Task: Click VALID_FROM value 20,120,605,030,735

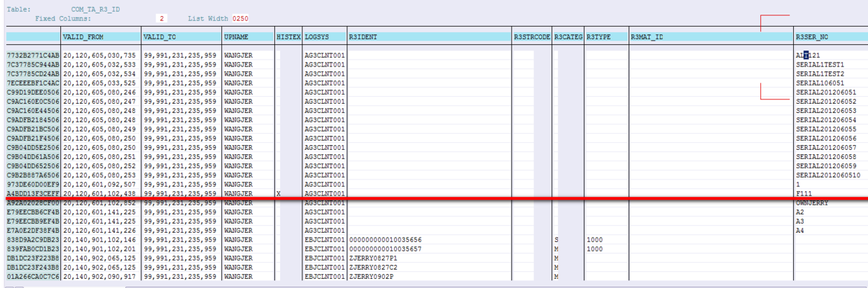Action: (101, 55)
